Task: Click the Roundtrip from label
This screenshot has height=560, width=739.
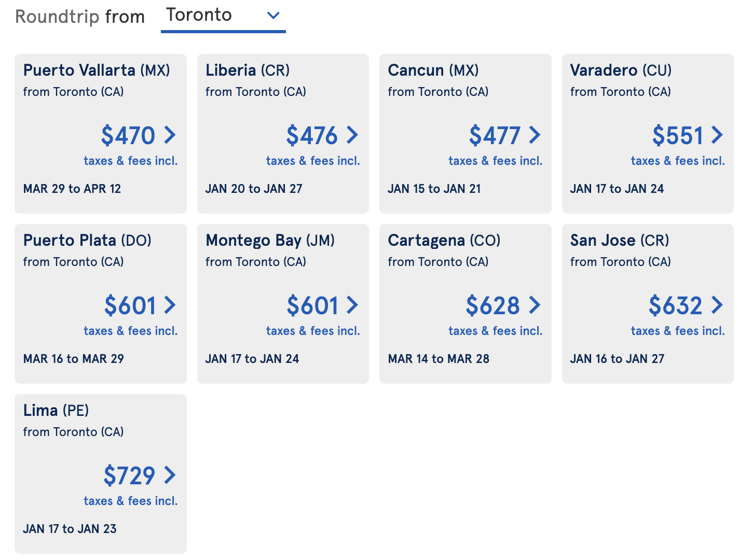Action: click(80, 16)
